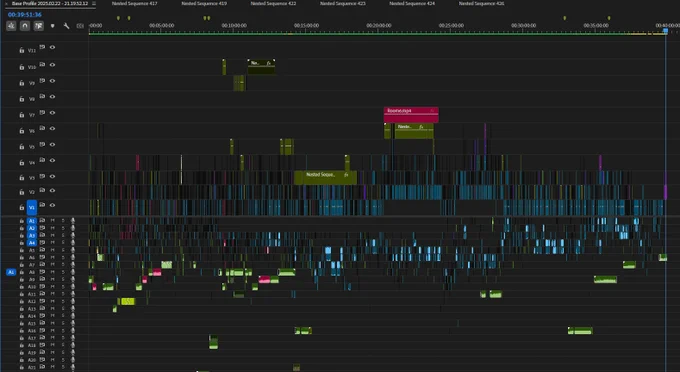Screen dimensions: 680x372
Task: Click the blue playhead handle on ruler
Action: pos(665,31)
